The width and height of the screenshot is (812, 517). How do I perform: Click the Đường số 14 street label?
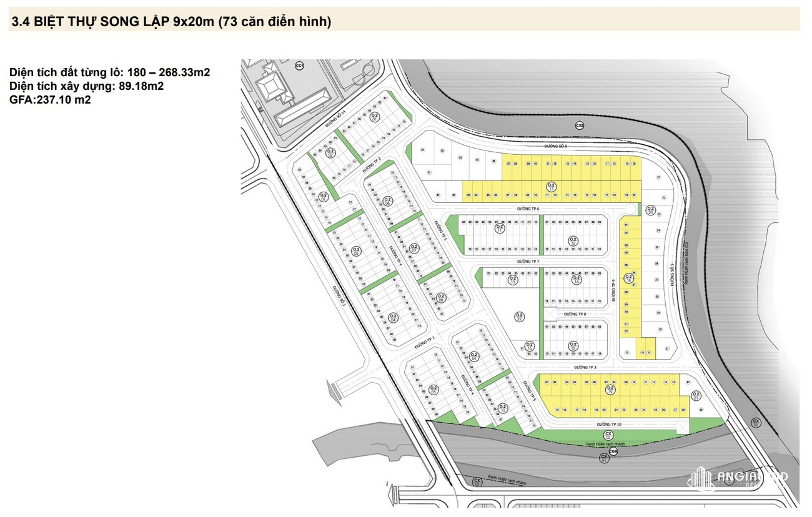(335, 120)
